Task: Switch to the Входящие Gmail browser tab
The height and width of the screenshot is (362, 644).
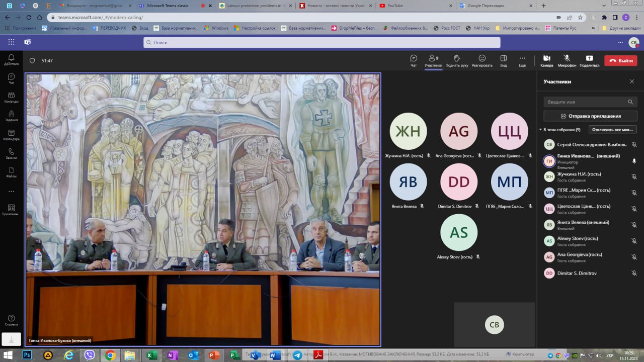Action: click(96, 6)
